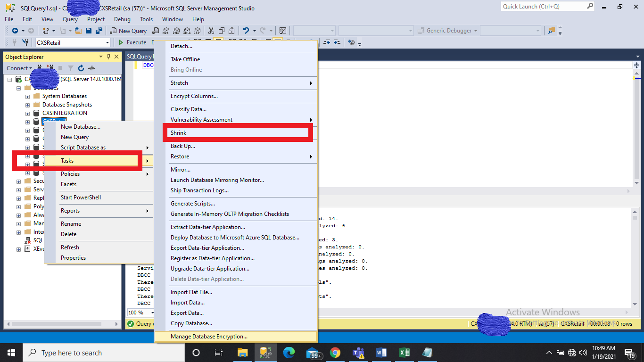Close the Object Explorer panel

pos(116,57)
